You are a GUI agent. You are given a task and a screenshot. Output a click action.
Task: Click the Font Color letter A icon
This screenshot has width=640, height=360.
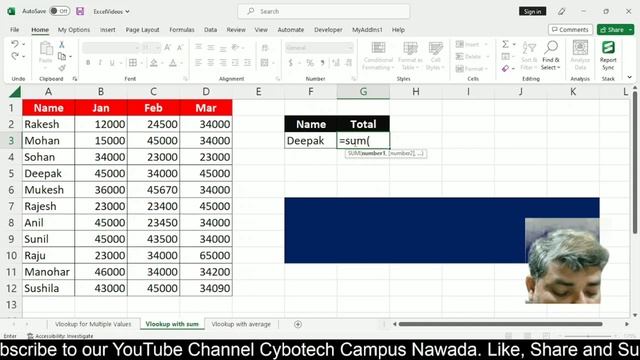point(173,63)
